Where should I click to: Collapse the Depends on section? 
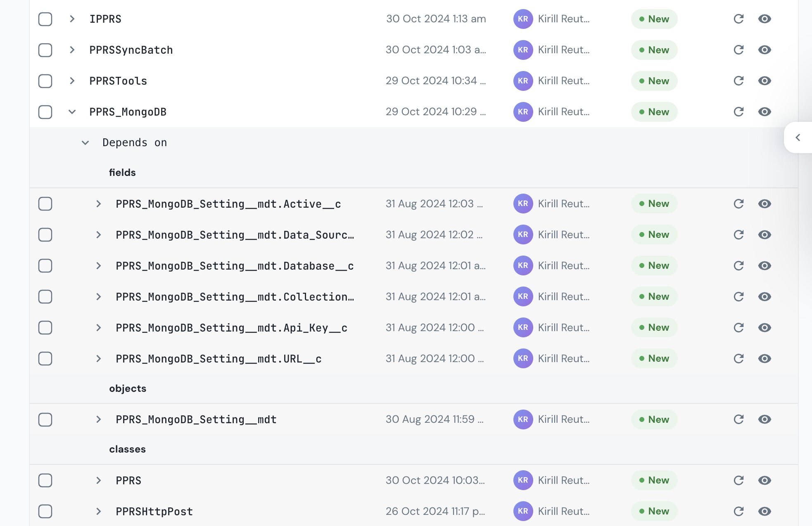85,143
